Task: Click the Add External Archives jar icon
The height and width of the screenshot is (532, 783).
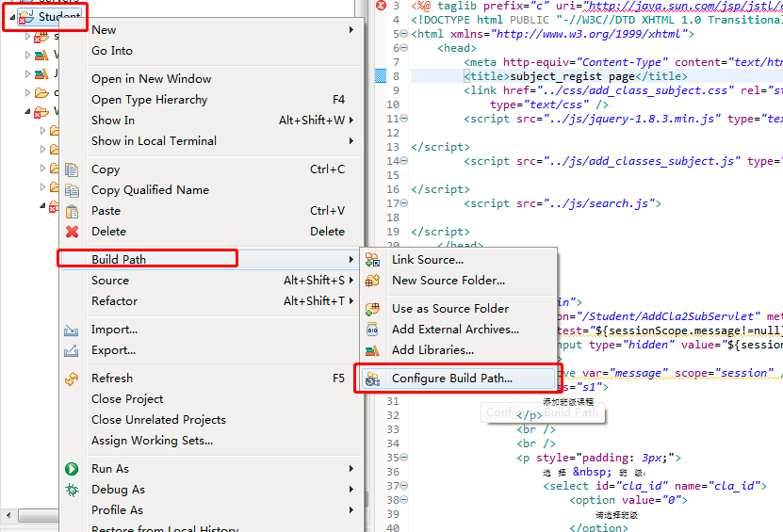Action: [372, 330]
